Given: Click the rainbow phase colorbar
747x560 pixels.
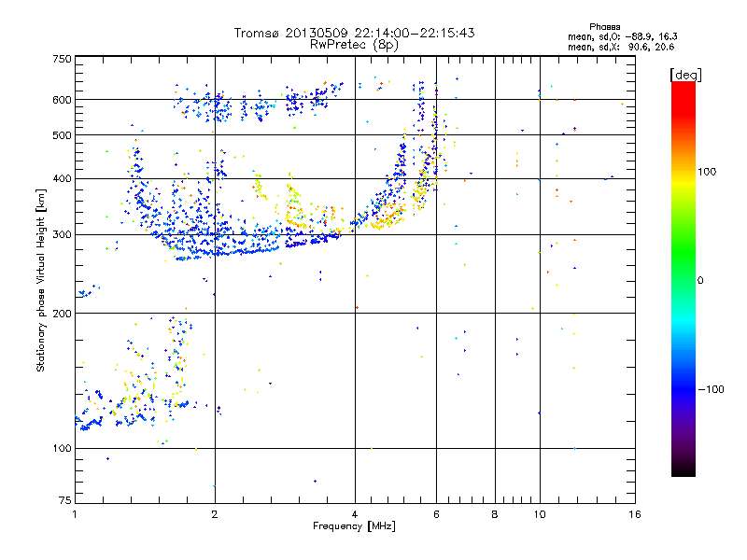Looking at the screenshot, I should [x=684, y=279].
